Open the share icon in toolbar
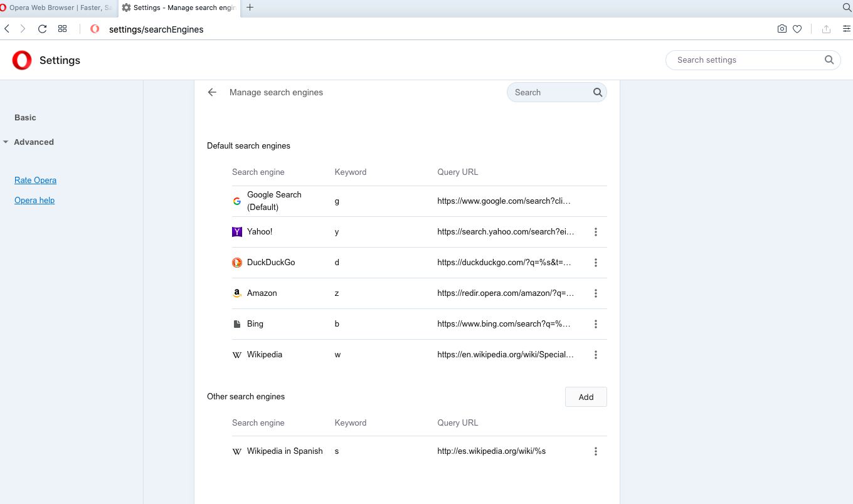This screenshot has width=853, height=504. 826,29
